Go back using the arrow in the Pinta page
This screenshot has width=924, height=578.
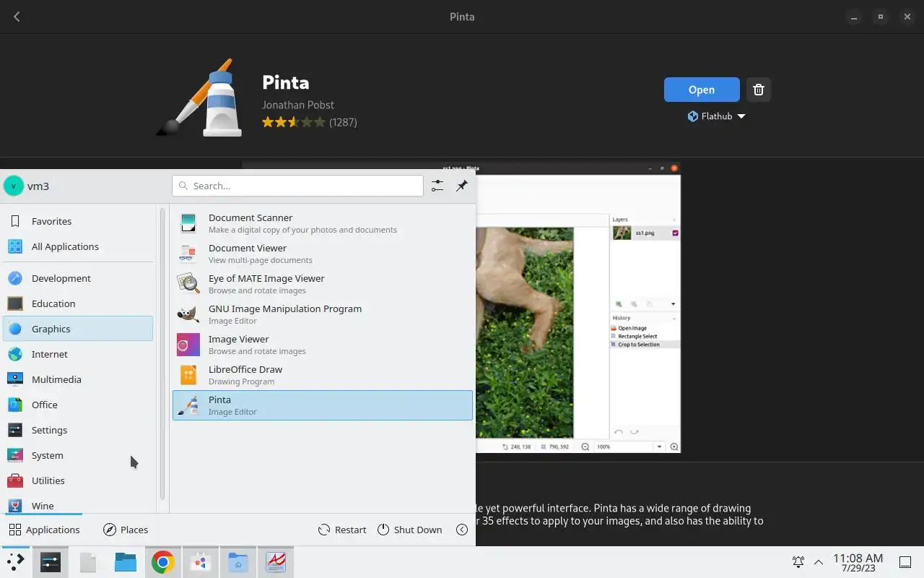coord(17,17)
